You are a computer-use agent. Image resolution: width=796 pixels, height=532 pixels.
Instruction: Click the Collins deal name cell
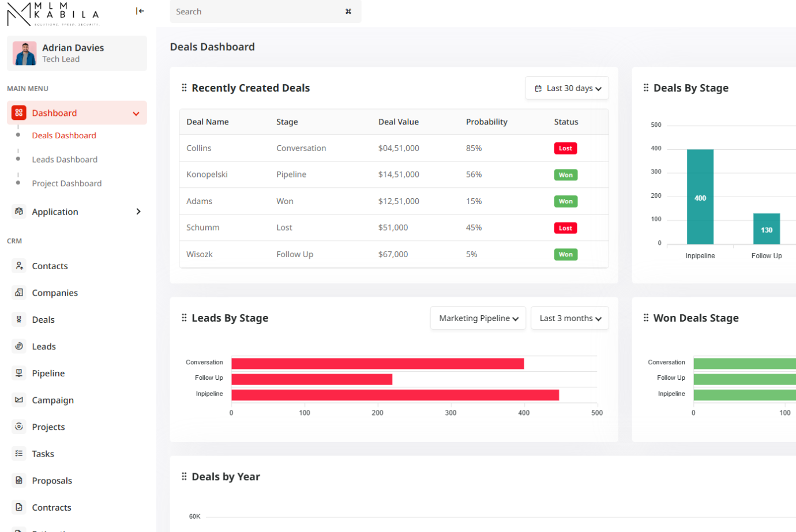click(x=199, y=148)
